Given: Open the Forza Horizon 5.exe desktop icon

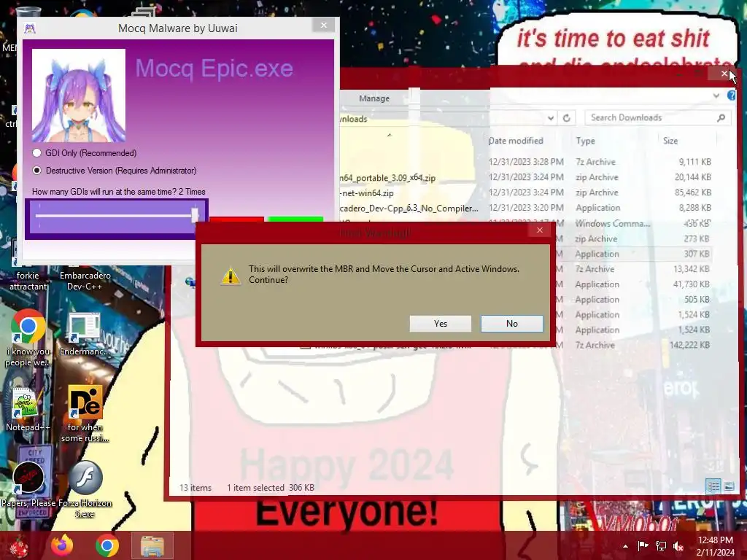Looking at the screenshot, I should click(x=85, y=488).
